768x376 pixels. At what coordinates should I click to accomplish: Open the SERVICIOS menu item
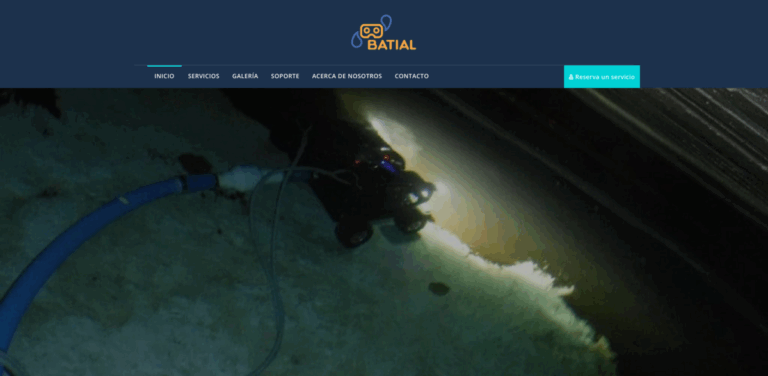[x=204, y=76]
